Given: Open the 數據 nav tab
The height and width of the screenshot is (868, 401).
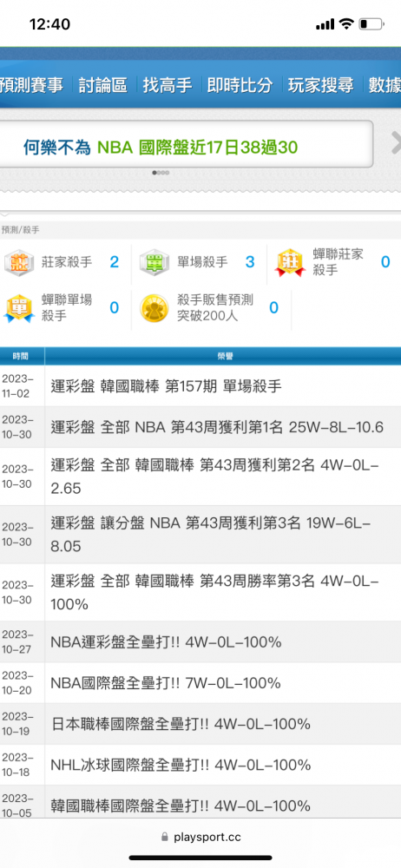Looking at the screenshot, I should 385,85.
